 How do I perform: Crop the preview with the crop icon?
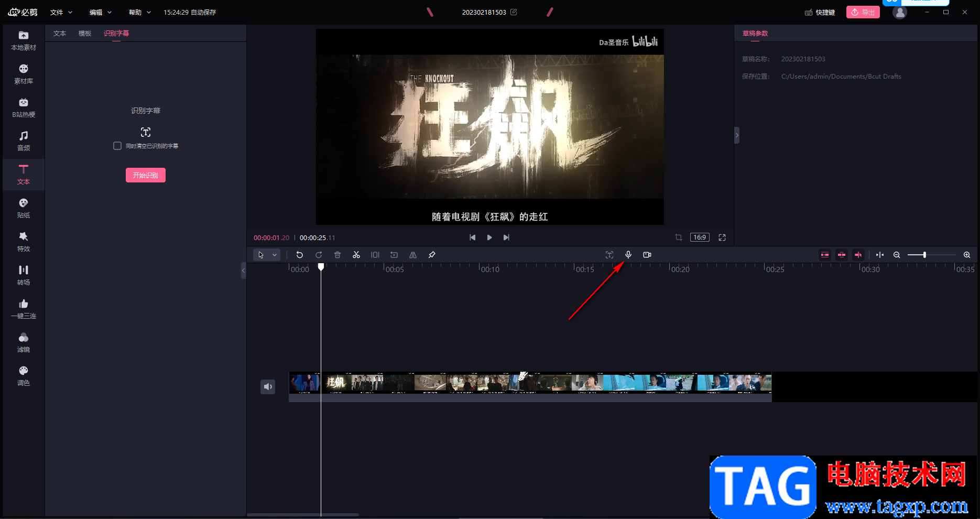click(679, 237)
